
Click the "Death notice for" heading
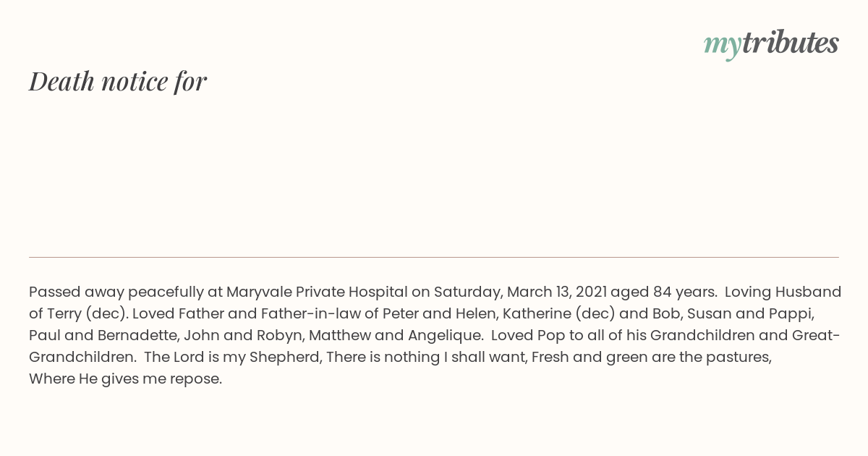[x=118, y=81]
